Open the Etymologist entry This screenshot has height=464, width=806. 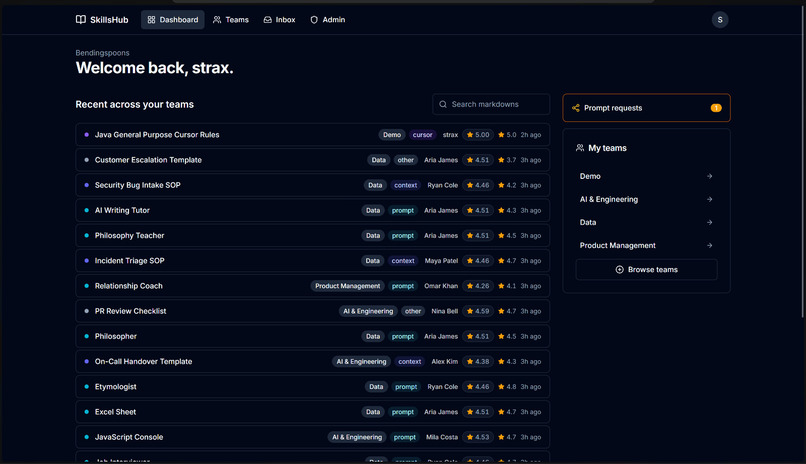(313, 386)
